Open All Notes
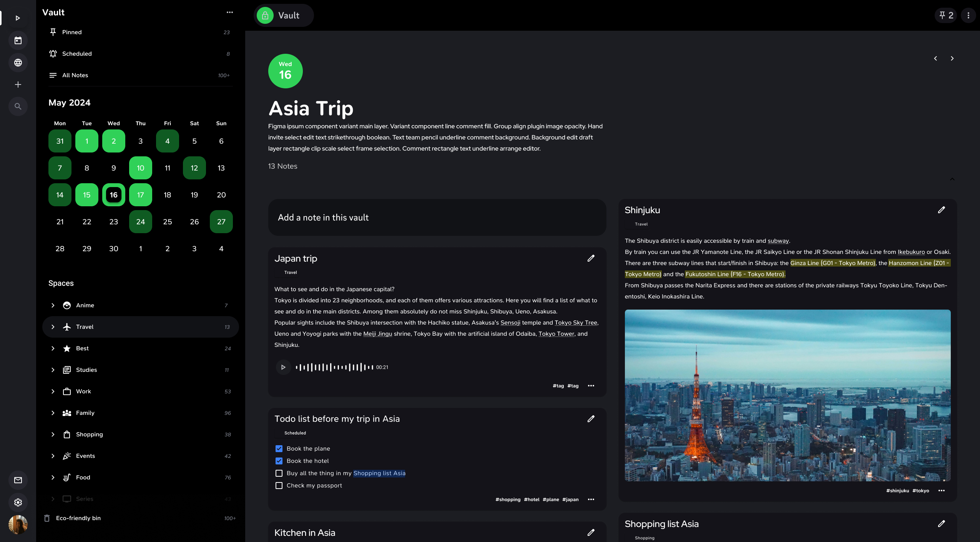Viewport: 980px width, 542px height. (x=141, y=75)
